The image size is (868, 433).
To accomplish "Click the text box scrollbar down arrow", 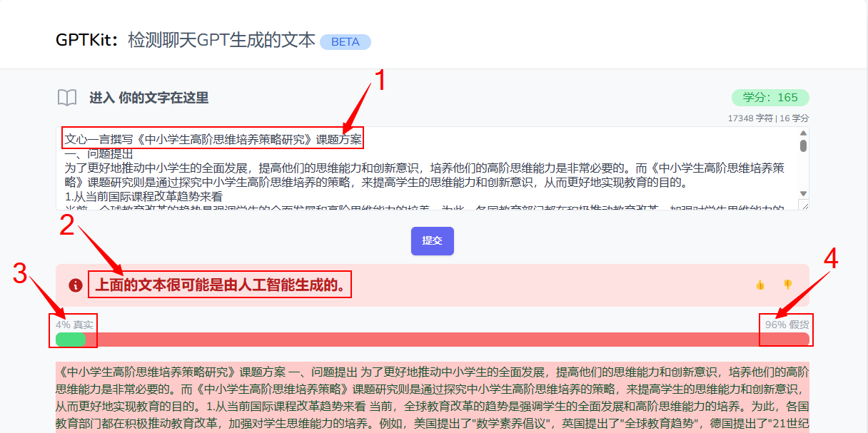I will tap(803, 193).
